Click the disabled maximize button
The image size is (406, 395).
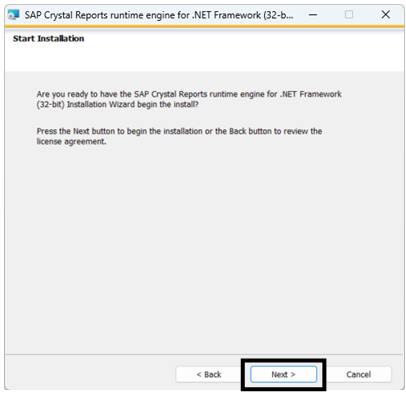pos(349,15)
